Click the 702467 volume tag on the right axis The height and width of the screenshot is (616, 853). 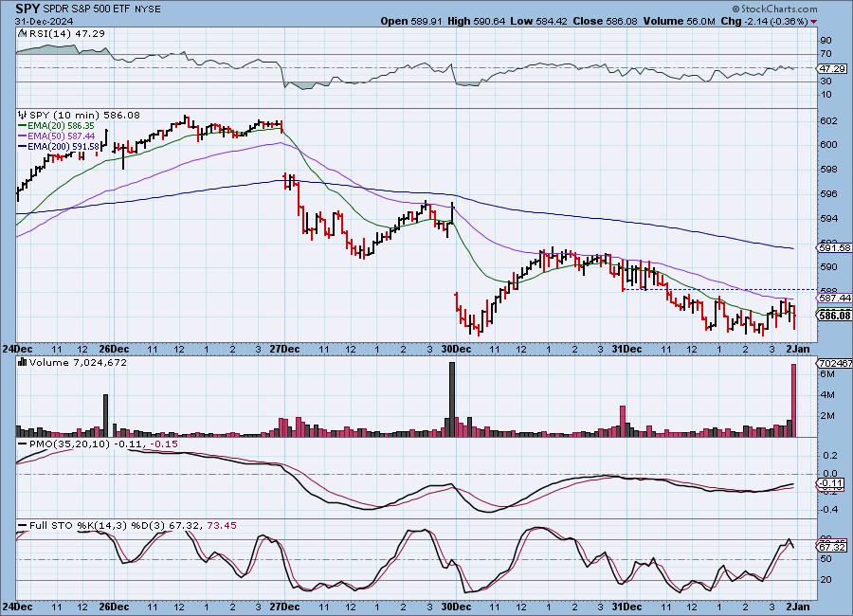click(834, 363)
